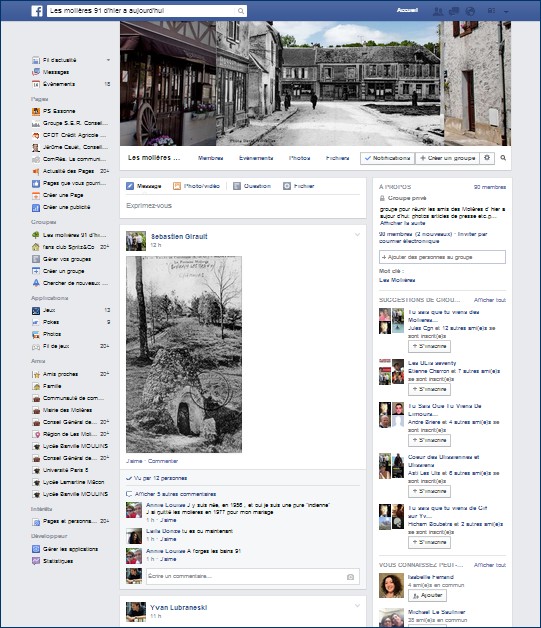Open messages icon in top bar
Screen dimensions: 541x628
454,11
